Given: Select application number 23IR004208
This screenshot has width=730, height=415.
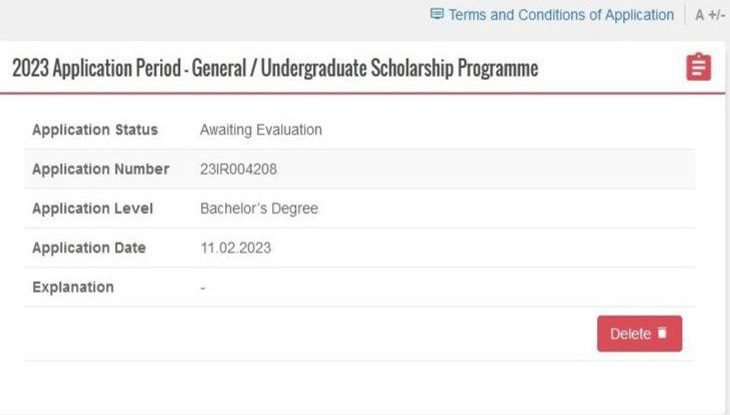Looking at the screenshot, I should (239, 169).
